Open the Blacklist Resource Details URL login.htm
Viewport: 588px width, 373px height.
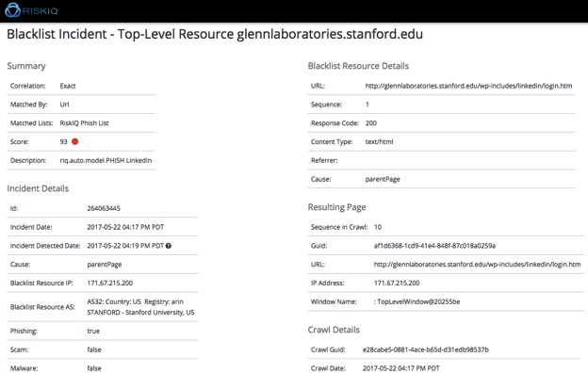(x=468, y=86)
